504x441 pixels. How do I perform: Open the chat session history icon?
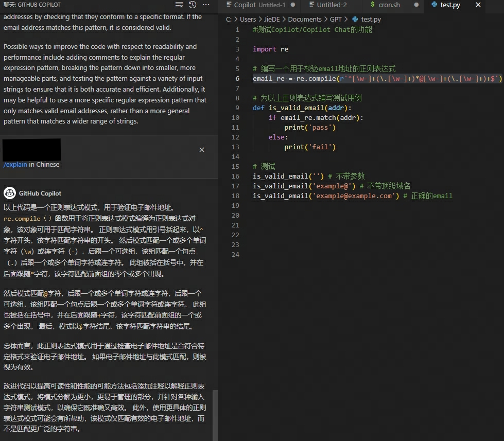(x=192, y=5)
